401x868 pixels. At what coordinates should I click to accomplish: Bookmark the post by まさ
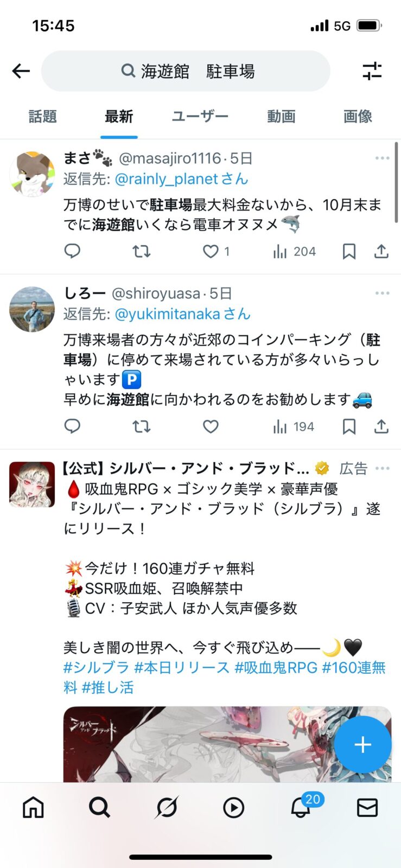(x=349, y=251)
